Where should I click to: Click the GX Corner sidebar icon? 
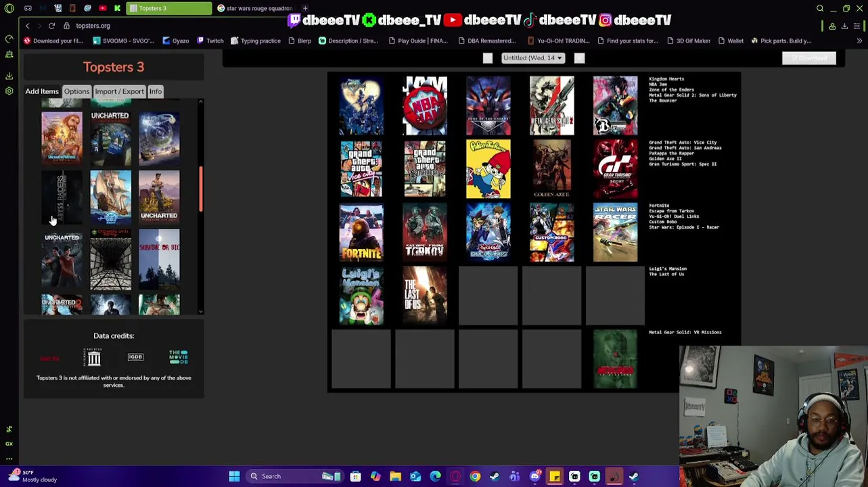point(9,444)
